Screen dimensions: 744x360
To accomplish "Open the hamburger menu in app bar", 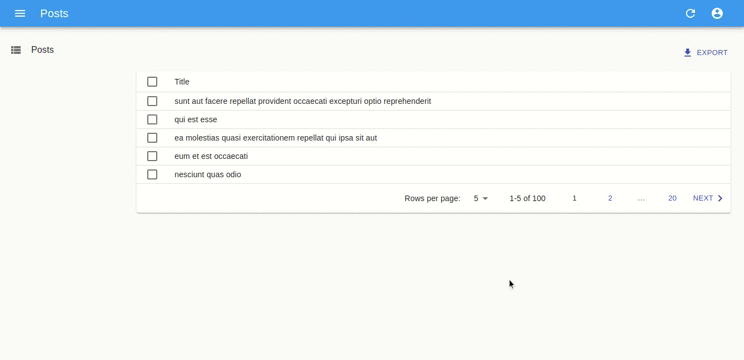I will click(x=20, y=13).
